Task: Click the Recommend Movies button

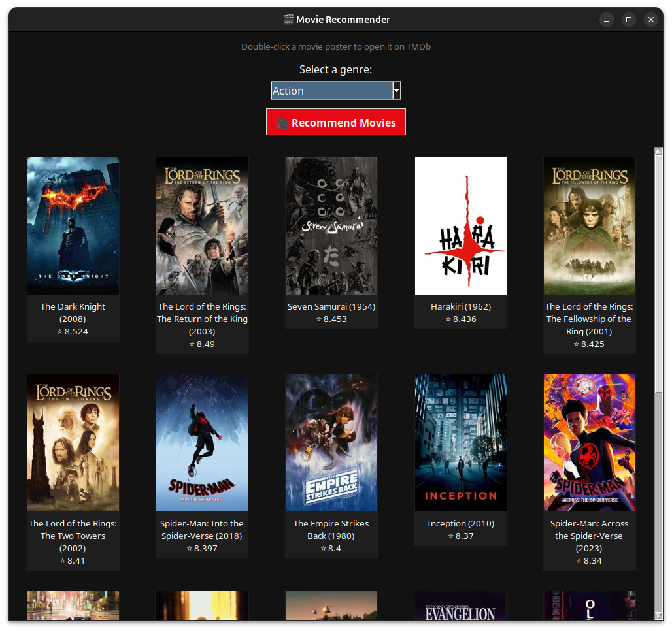Action: click(x=335, y=122)
